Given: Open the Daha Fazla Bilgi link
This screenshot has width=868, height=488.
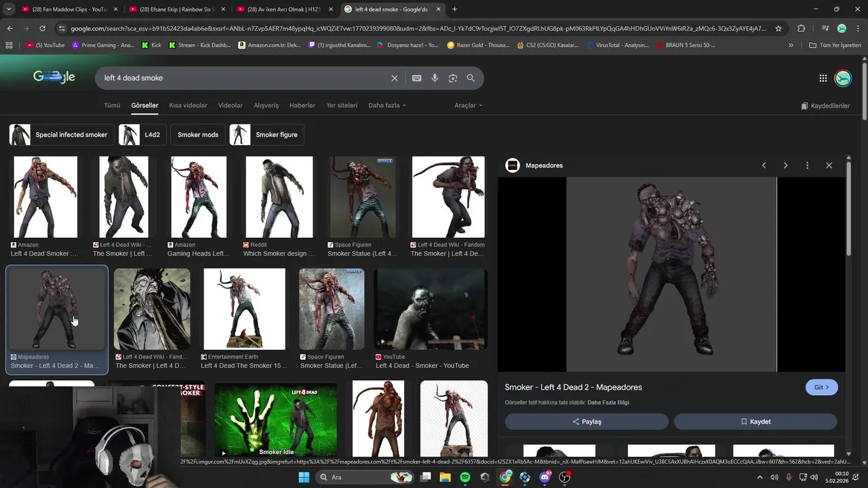Looking at the screenshot, I should [x=608, y=403].
